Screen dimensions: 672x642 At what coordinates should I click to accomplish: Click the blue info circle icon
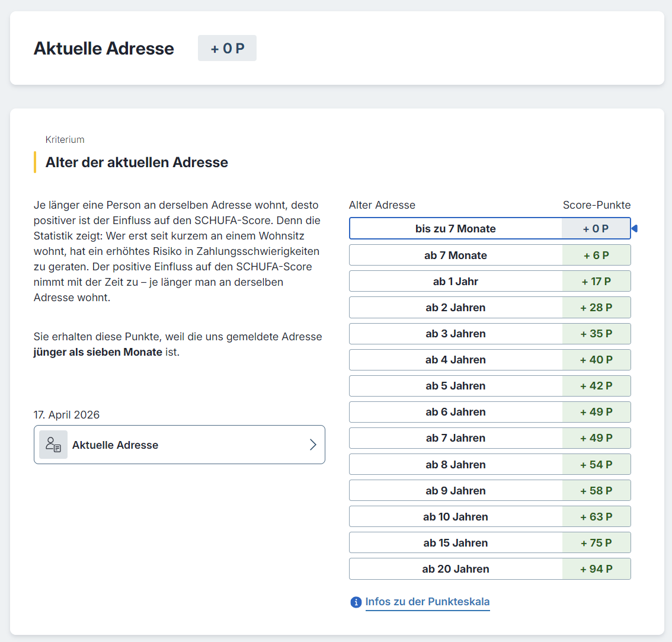356,602
